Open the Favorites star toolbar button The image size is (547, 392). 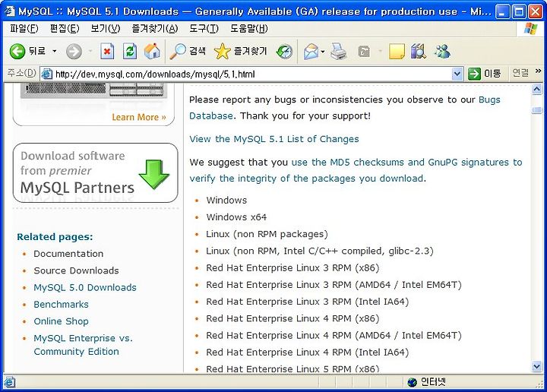point(241,52)
